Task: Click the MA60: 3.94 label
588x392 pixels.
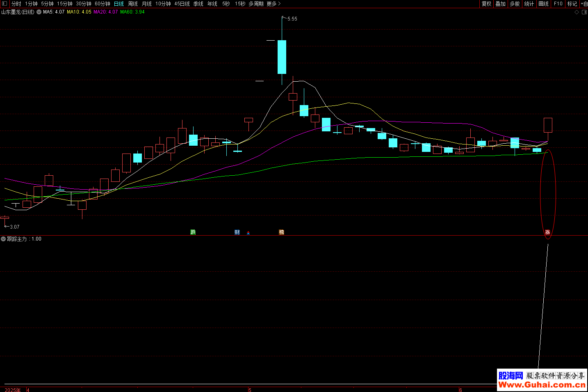Action: tap(132, 12)
